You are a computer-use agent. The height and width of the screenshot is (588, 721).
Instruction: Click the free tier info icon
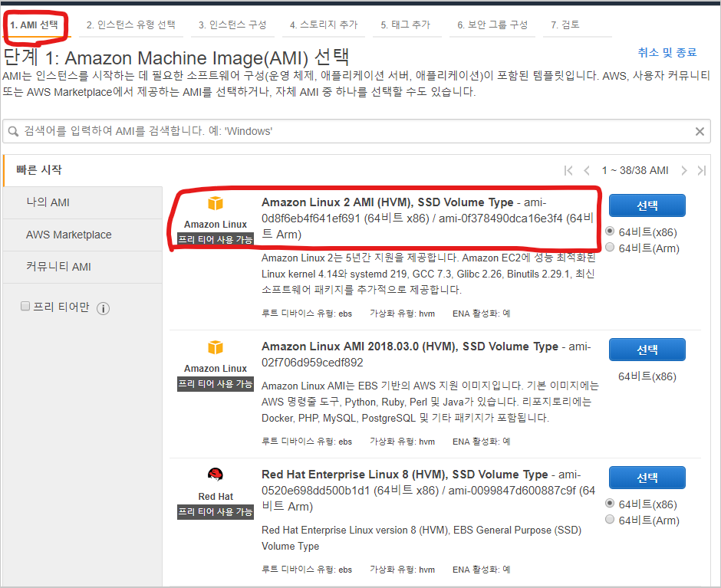103,308
